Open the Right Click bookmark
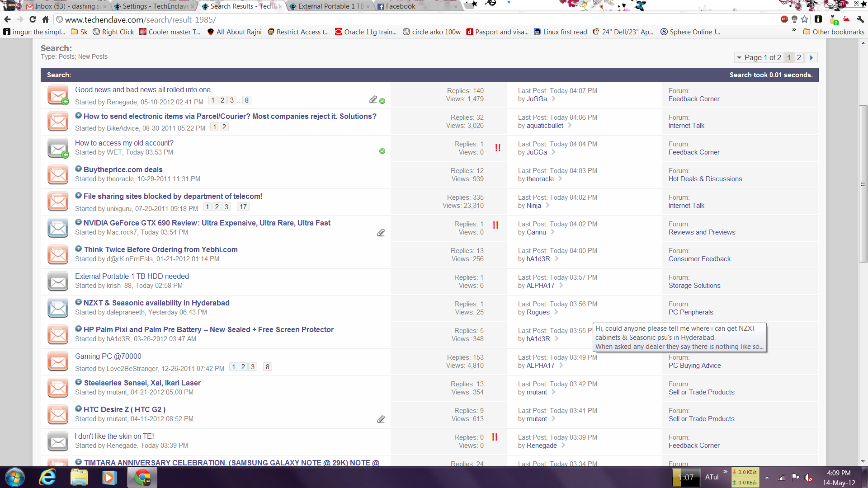 [x=113, y=32]
